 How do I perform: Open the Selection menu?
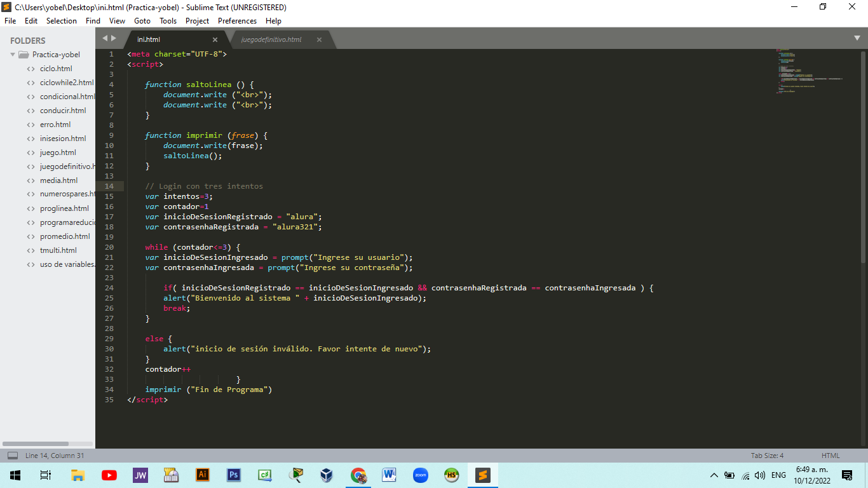62,21
